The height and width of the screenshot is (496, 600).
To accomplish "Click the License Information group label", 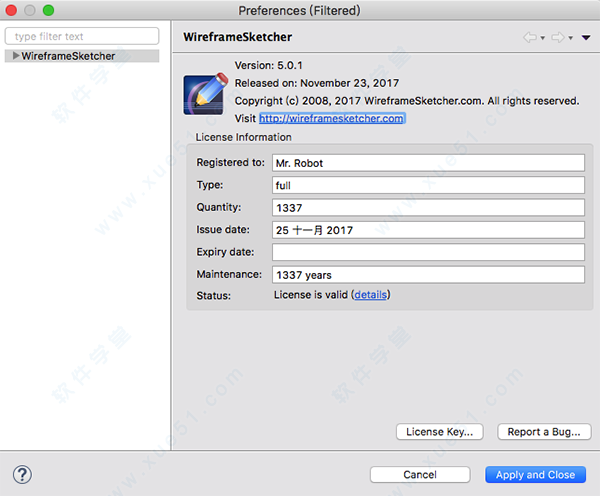I will [243, 137].
